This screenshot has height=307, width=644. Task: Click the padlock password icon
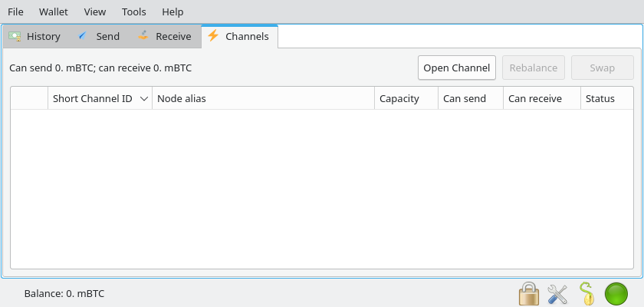[x=528, y=293]
